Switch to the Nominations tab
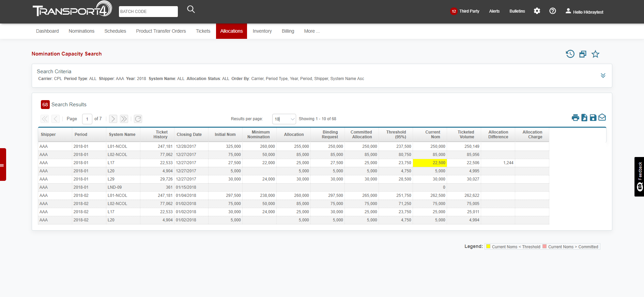The width and height of the screenshot is (644, 297). [x=81, y=31]
